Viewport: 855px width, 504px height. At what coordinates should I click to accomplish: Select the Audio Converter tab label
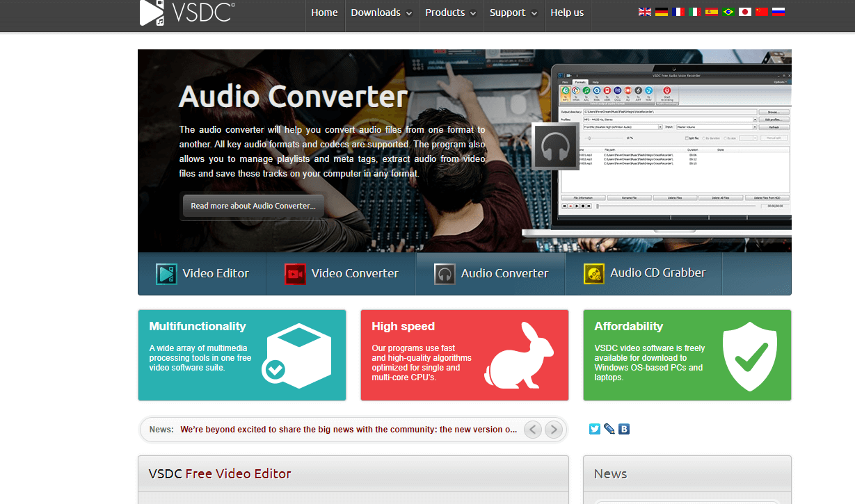(x=504, y=273)
